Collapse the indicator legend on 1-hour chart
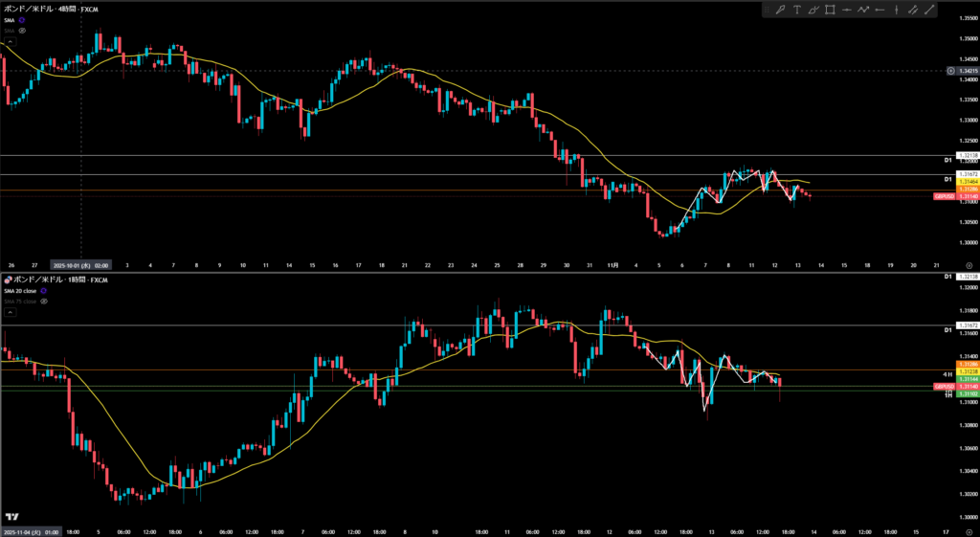Screen dimensions: 980x537 point(10,312)
